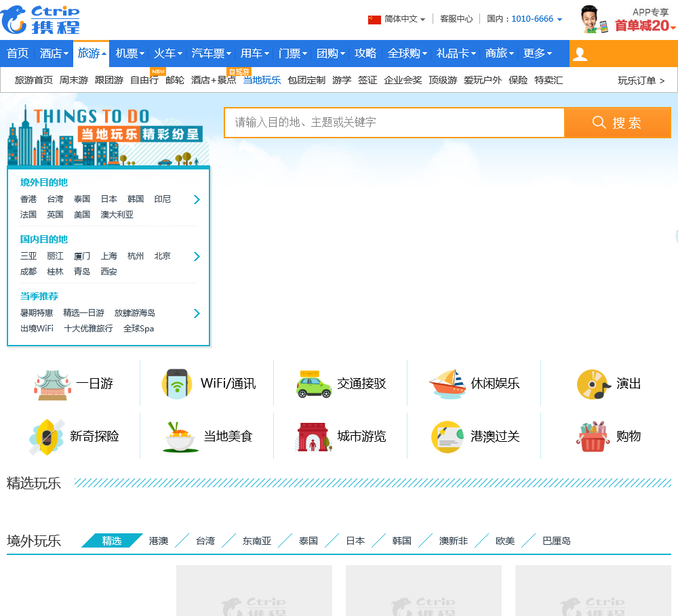Screen dimensions: 678x616
Task: Choose 三亚 under 国内目的地
Action: point(28,256)
